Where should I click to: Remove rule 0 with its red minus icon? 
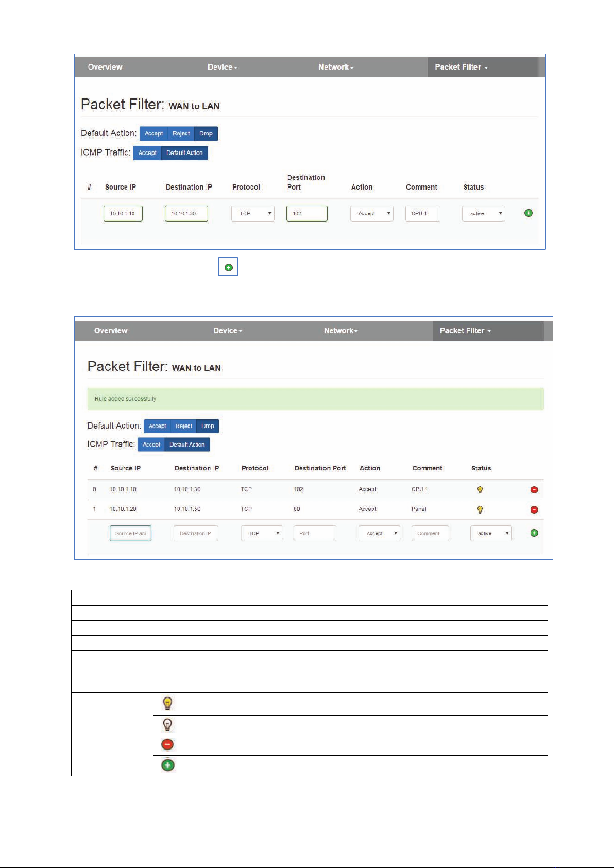point(534,490)
